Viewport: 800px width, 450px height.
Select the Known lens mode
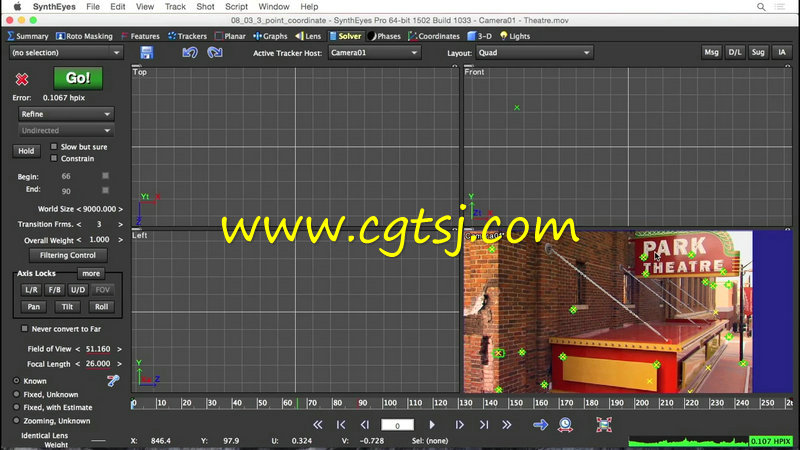coord(16,381)
